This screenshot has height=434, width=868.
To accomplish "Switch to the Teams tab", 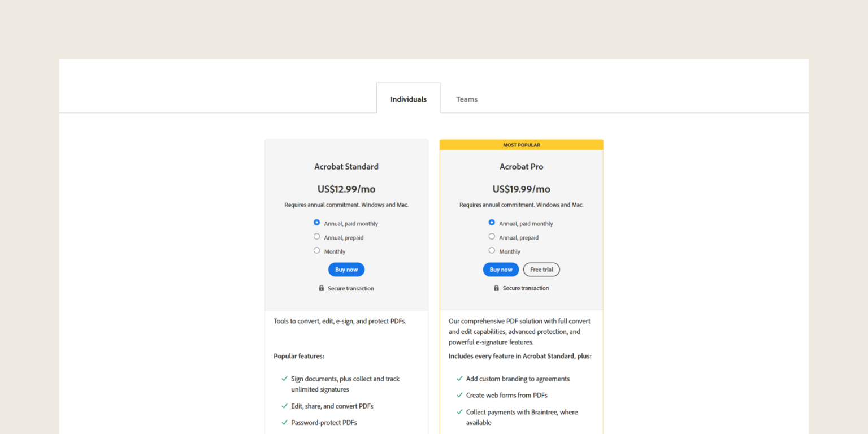I will pos(466,99).
